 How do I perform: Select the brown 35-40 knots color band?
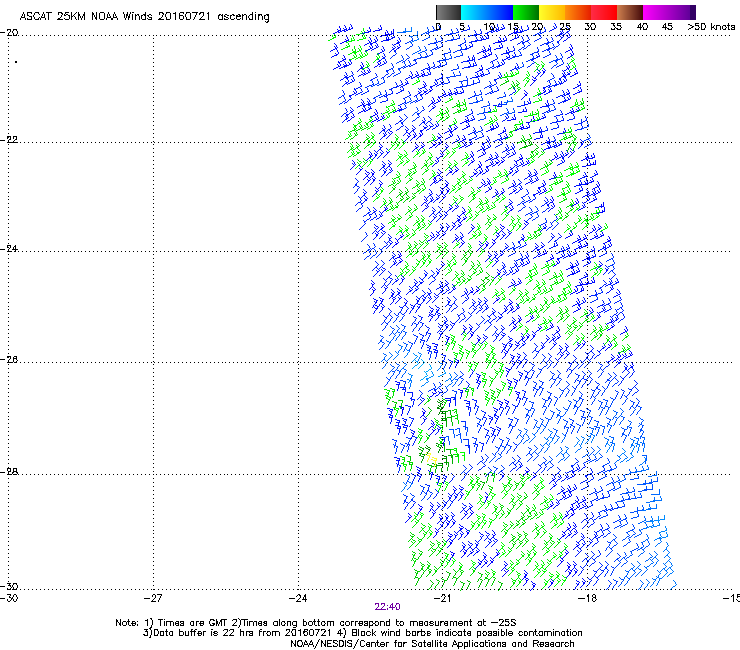pos(630,12)
